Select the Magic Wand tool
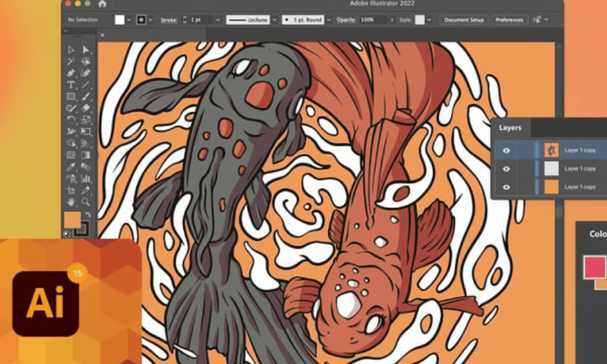The height and width of the screenshot is (364, 607). coord(71,61)
